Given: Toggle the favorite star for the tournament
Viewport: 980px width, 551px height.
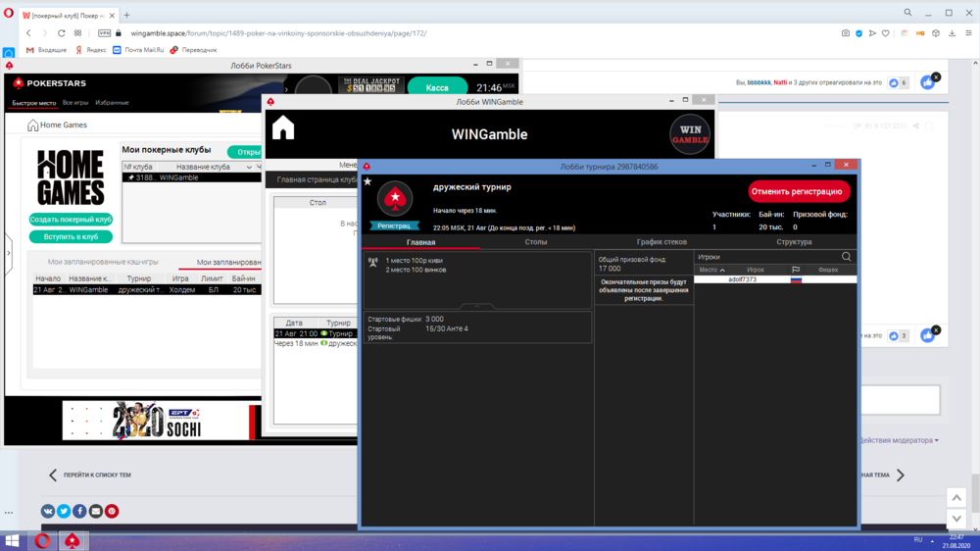Looking at the screenshot, I should click(367, 181).
